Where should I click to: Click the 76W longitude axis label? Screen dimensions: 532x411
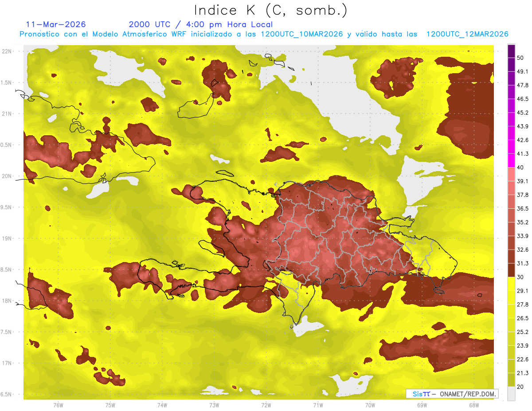[x=58, y=405]
